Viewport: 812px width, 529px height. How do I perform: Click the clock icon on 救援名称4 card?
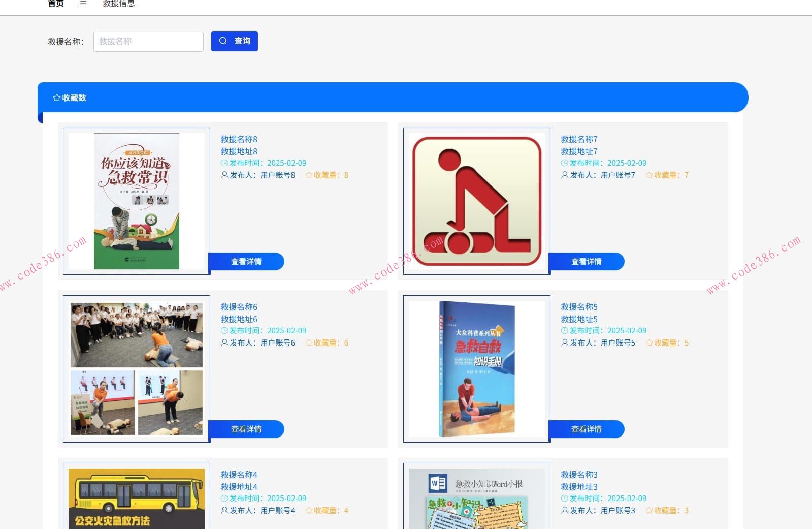click(x=224, y=499)
